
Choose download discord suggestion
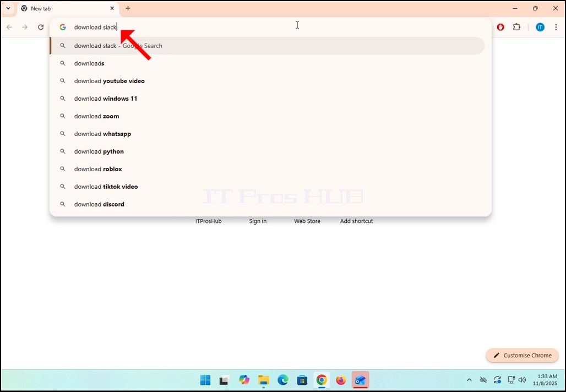[267, 204]
